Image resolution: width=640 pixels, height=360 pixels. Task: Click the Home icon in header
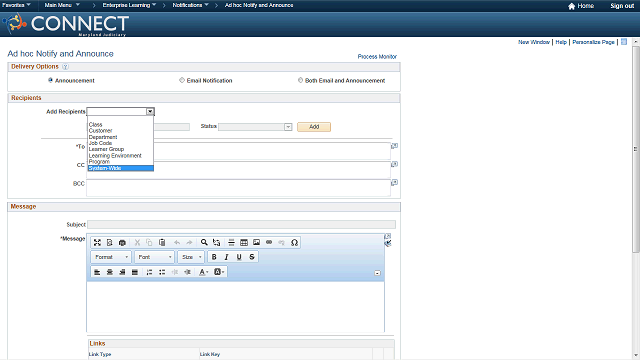pyautogui.click(x=571, y=6)
